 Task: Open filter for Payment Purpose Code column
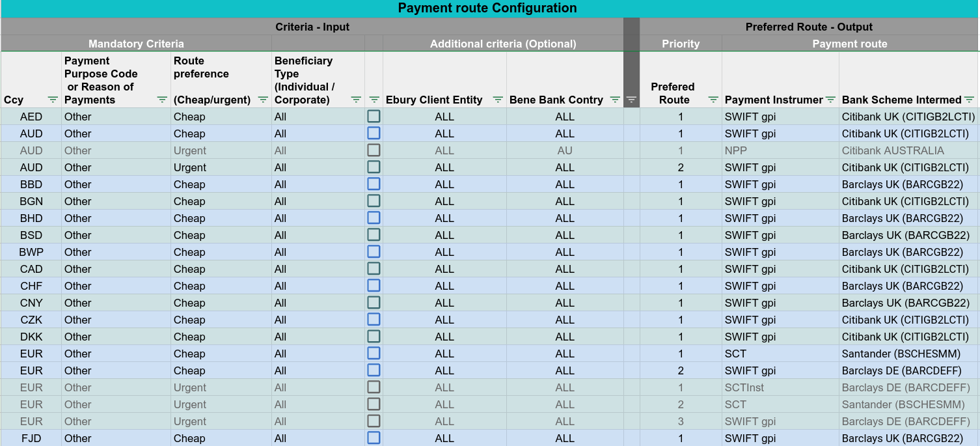click(x=162, y=100)
